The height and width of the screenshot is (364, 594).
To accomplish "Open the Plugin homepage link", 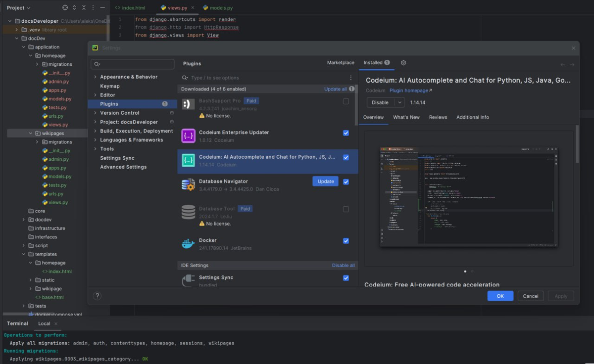I will click(x=408, y=91).
